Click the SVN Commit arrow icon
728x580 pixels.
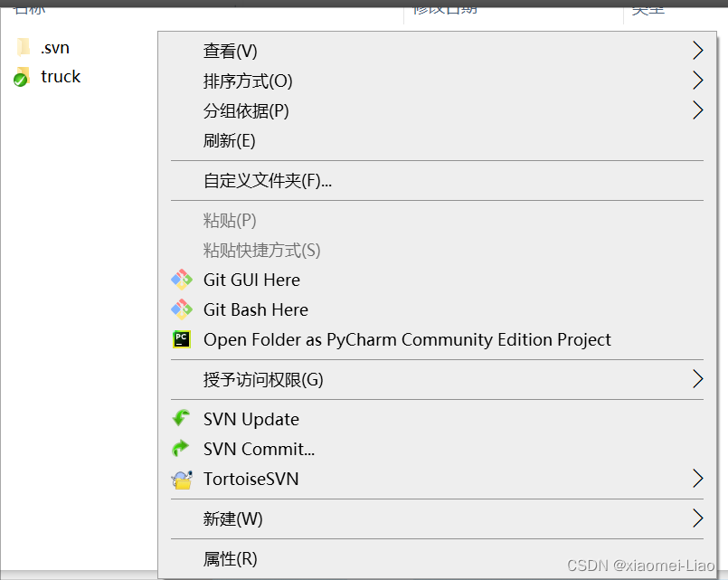pos(182,449)
